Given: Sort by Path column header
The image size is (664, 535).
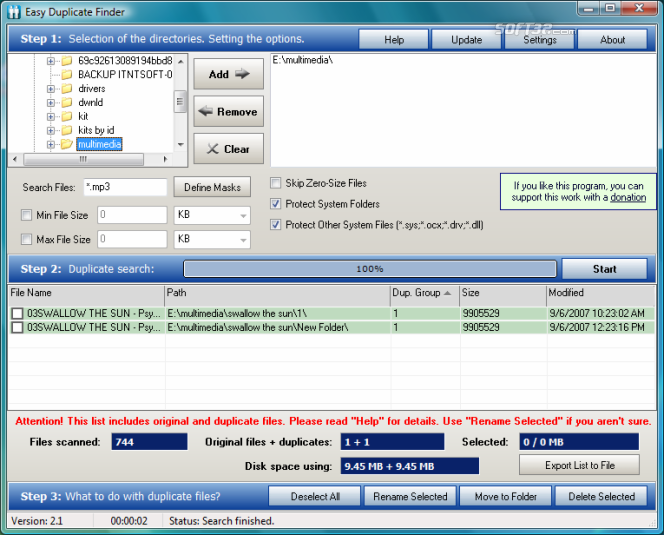Looking at the screenshot, I should tap(277, 293).
